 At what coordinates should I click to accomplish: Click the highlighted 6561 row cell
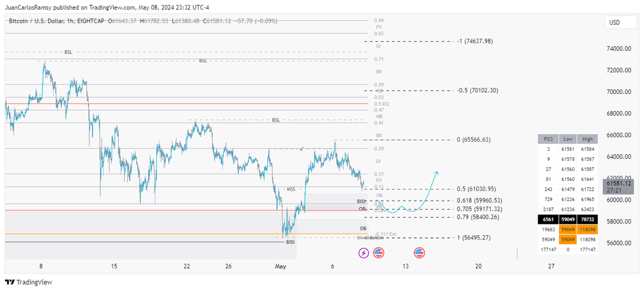tap(548, 219)
